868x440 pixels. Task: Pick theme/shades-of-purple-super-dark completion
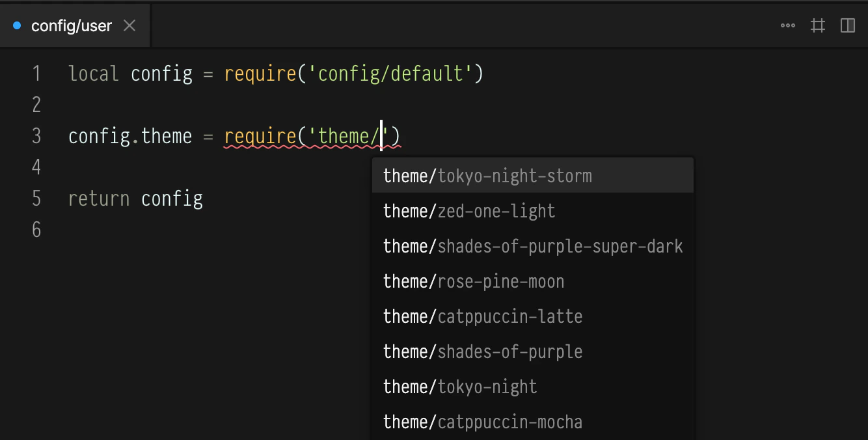[533, 246]
